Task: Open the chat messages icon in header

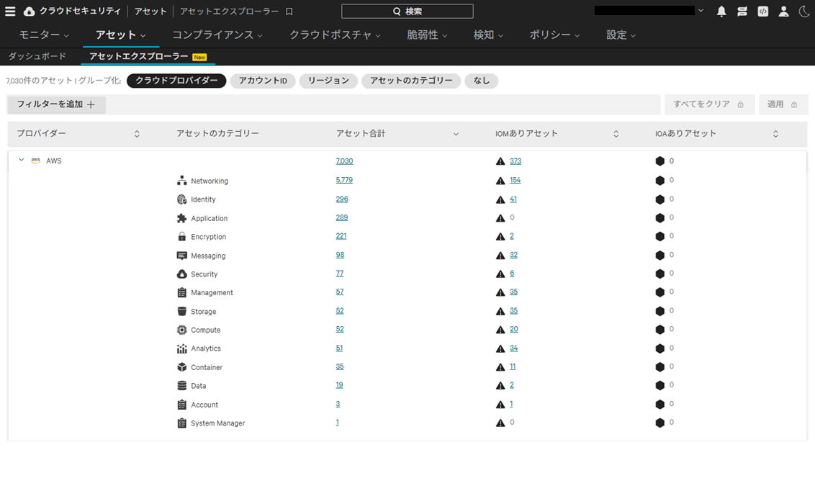Action: click(742, 12)
